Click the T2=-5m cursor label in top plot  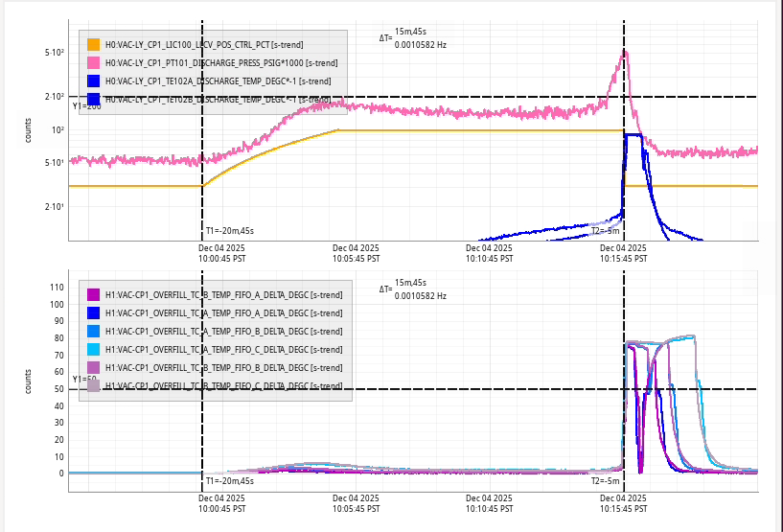(606, 231)
